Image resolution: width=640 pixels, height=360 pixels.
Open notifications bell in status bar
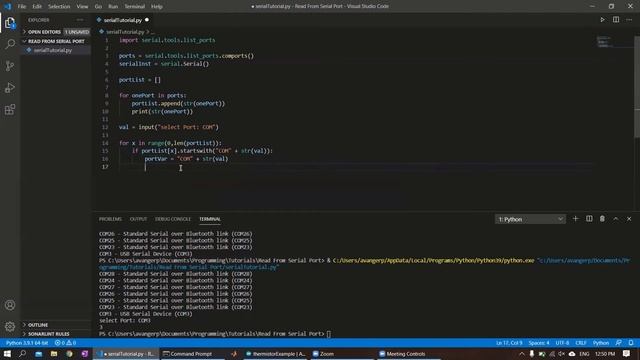click(631, 343)
